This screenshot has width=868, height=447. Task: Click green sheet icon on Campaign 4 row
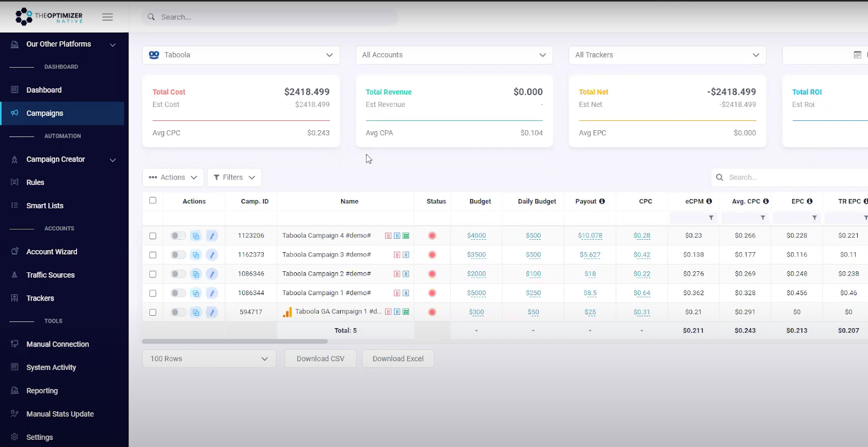click(406, 236)
